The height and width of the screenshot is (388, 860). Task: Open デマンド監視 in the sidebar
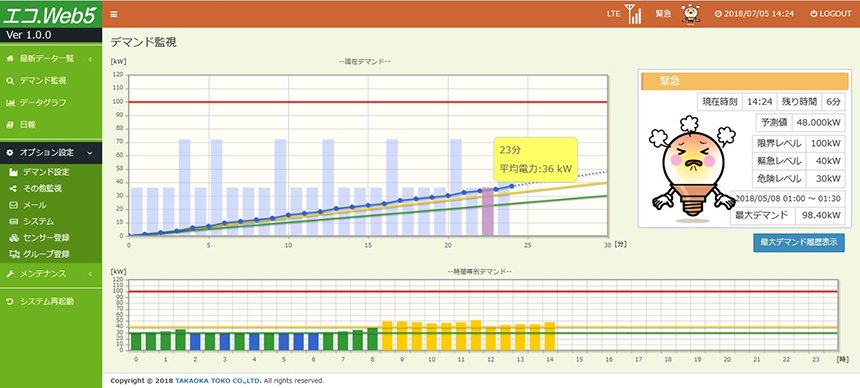click(43, 81)
